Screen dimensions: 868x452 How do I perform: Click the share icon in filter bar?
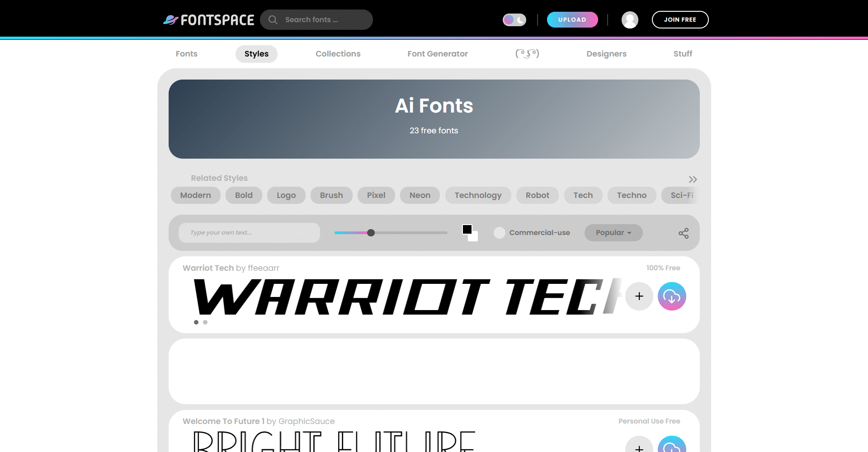tap(683, 233)
